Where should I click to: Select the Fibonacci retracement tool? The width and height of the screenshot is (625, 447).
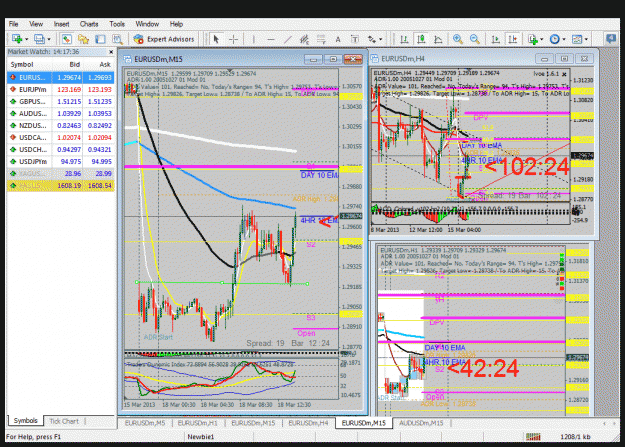click(321, 39)
